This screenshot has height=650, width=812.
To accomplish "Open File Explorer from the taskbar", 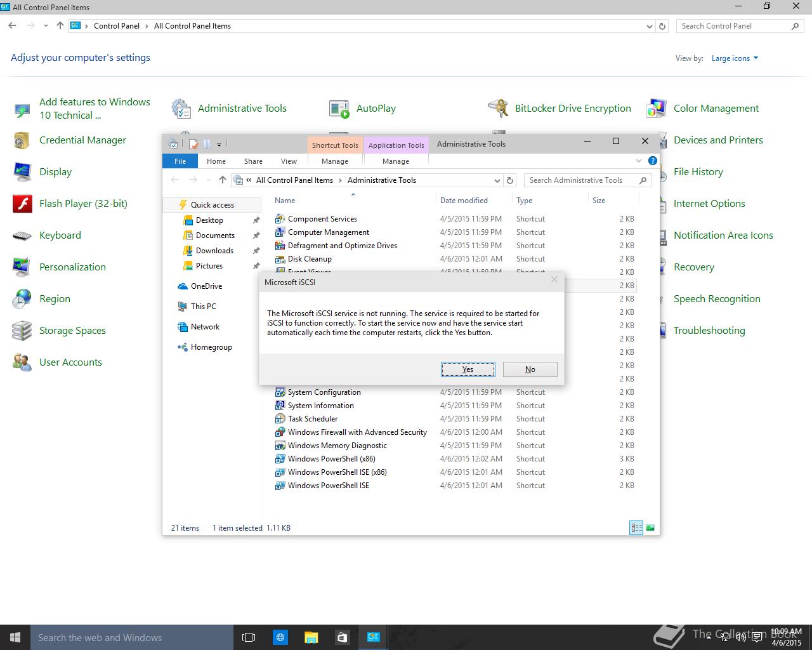I will click(311, 637).
